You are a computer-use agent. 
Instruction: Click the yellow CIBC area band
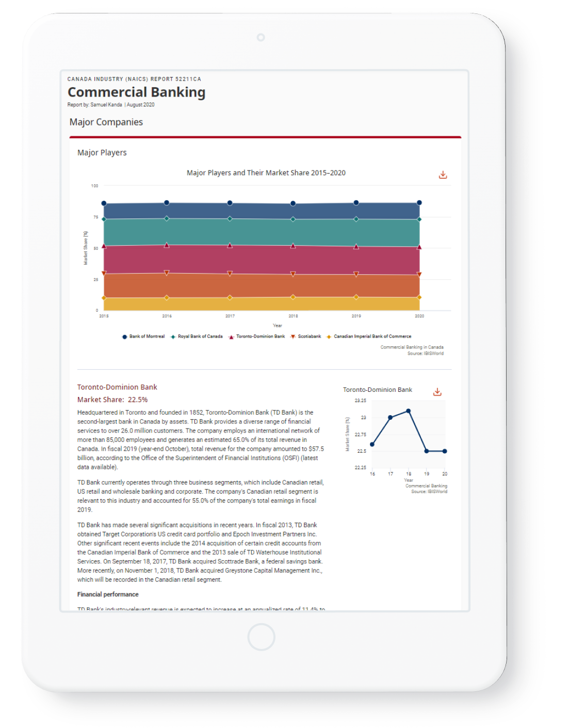(262, 304)
